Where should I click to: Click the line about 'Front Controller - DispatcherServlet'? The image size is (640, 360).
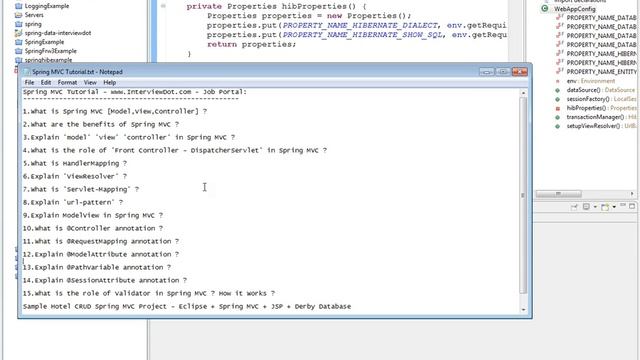pos(175,151)
